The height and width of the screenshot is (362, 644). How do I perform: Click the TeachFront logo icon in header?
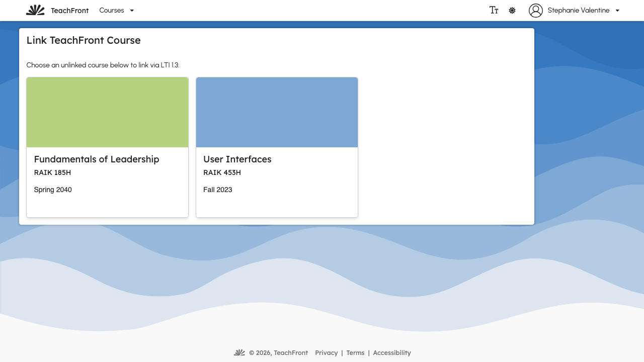click(x=35, y=10)
